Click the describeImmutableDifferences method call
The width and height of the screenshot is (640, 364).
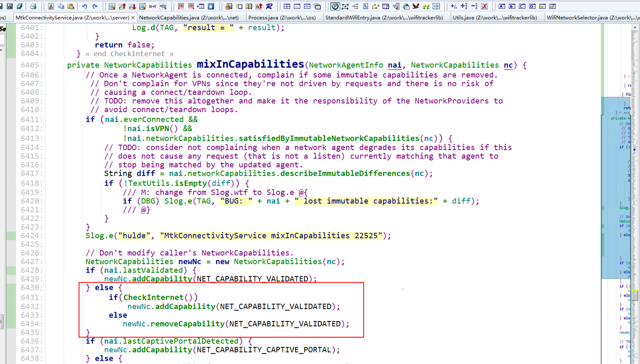(x=345, y=174)
